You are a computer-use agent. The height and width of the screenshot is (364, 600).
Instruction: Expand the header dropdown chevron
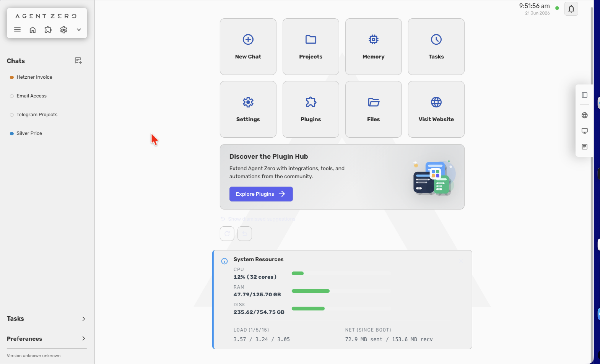pyautogui.click(x=79, y=30)
